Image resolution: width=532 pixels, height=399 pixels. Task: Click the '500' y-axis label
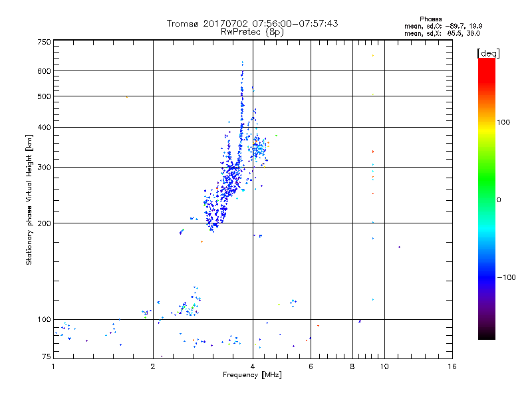pyautogui.click(x=44, y=96)
